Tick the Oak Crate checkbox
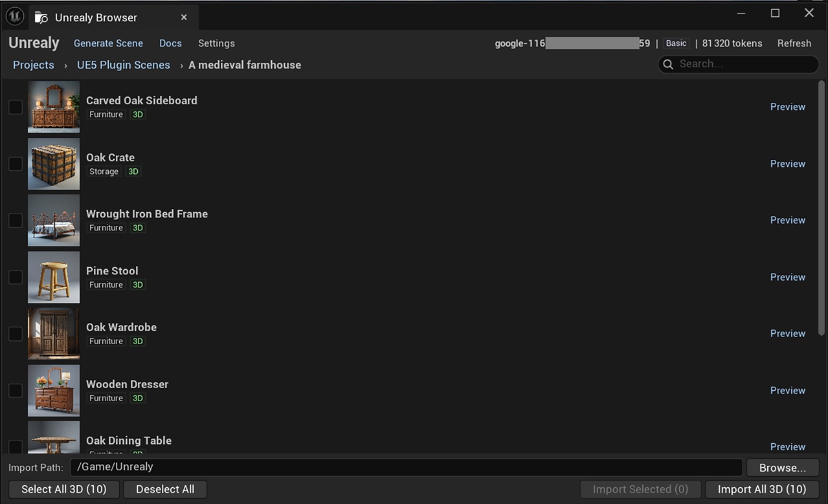828x504 pixels. 16,164
